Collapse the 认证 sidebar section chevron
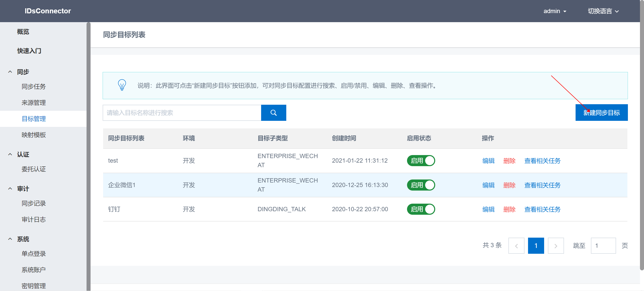This screenshot has height=291, width=644. click(x=10, y=155)
